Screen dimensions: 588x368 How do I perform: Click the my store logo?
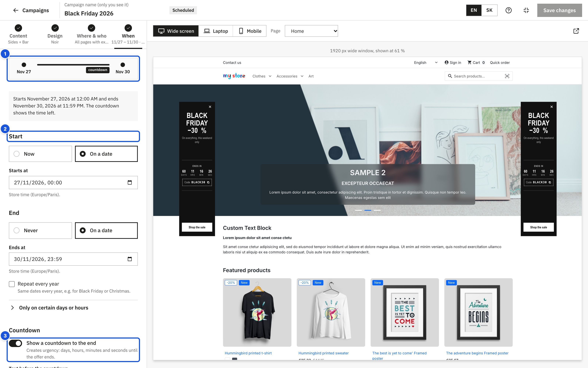pos(234,76)
